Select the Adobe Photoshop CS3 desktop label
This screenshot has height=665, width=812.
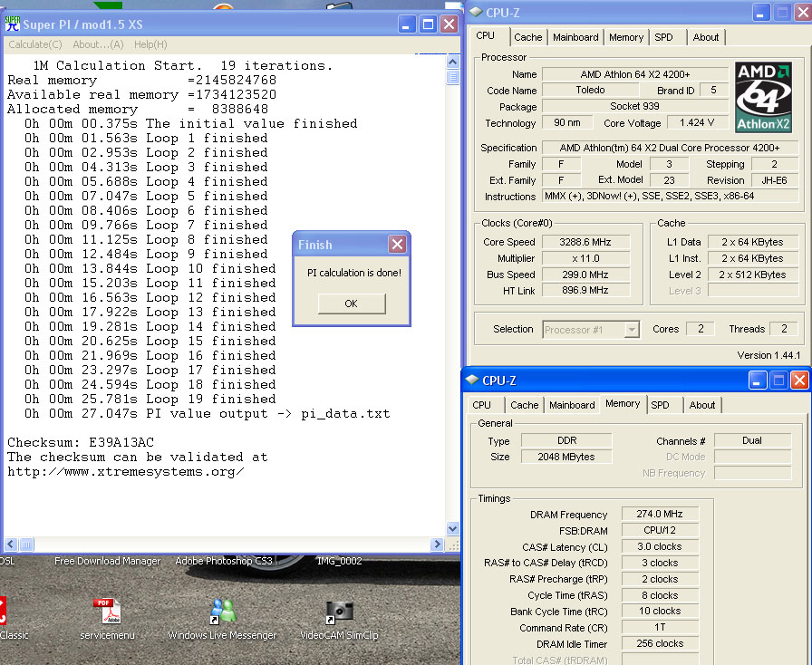[x=224, y=561]
